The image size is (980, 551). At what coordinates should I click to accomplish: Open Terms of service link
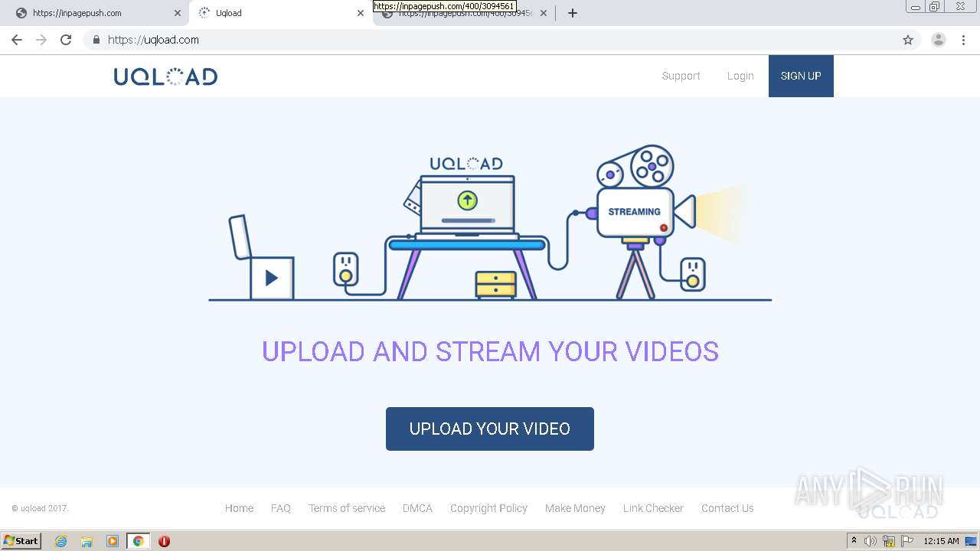click(347, 508)
